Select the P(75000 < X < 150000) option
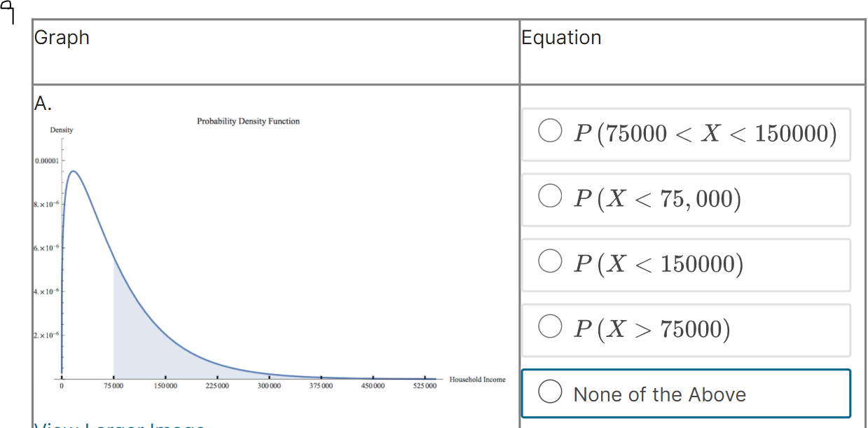Image resolution: width=868 pixels, height=428 pixels. coord(550,130)
